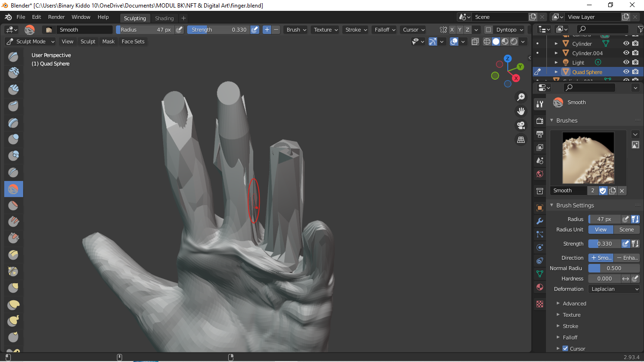Viewport: 644px width, 362px height.
Task: Toggle X-ray display in viewport header
Action: coord(475,41)
